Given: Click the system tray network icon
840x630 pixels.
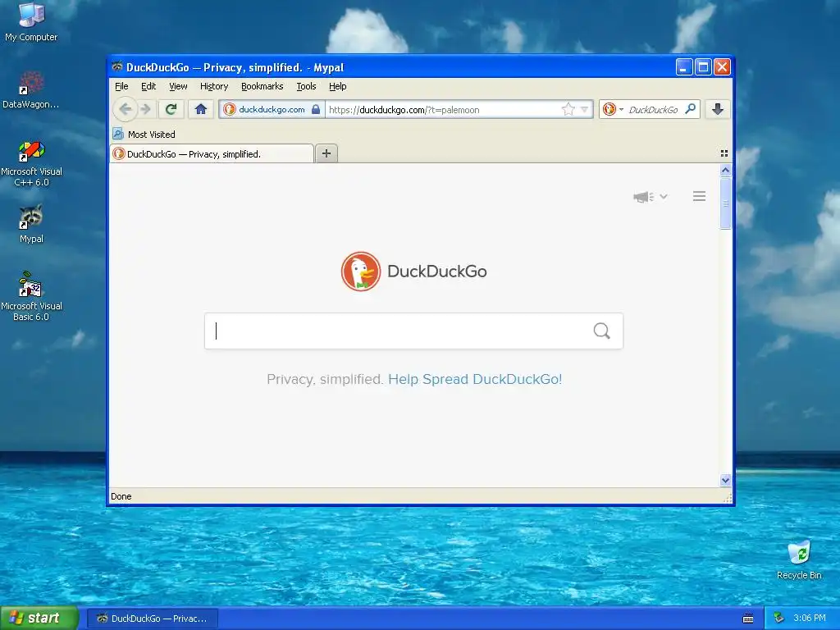Looking at the screenshot, I should point(779,619).
